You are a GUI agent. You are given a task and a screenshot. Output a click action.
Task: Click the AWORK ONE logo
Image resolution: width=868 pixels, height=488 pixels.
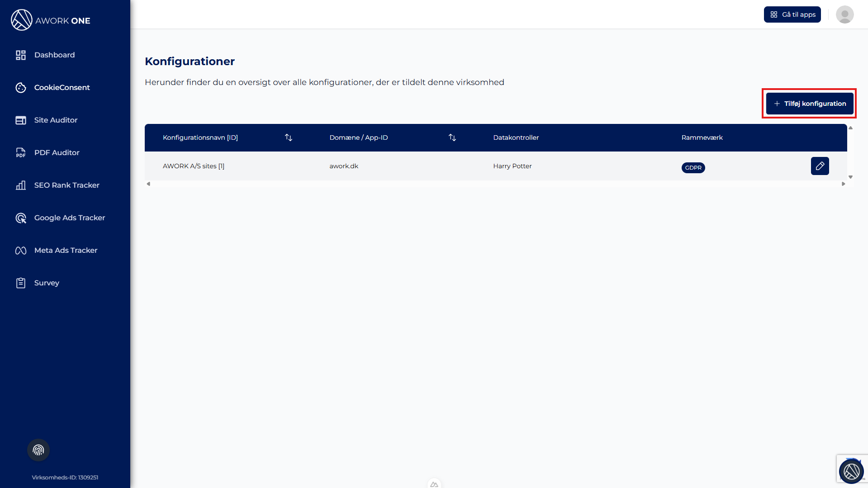(x=50, y=20)
